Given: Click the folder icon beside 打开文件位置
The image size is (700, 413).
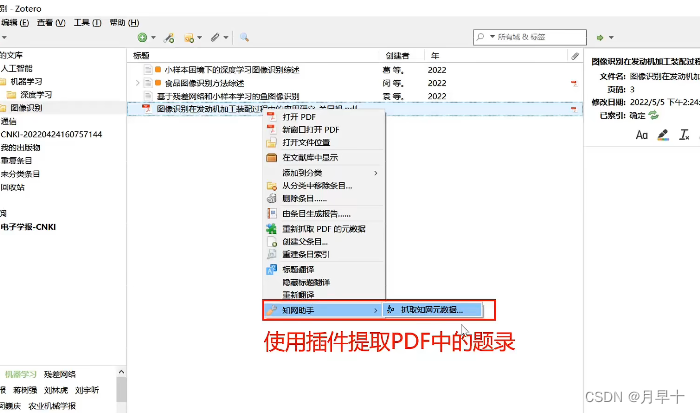Looking at the screenshot, I should (271, 142).
